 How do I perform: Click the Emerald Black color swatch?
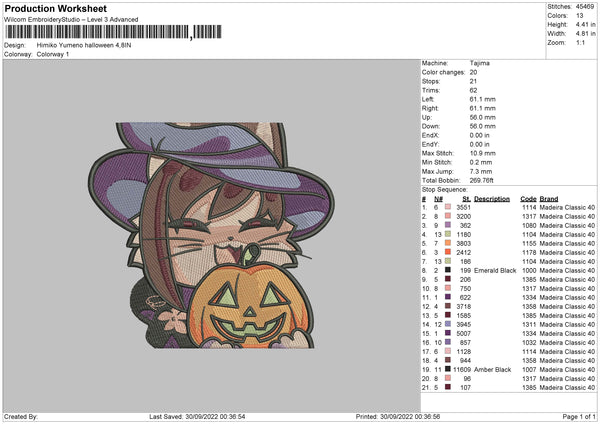click(x=449, y=270)
